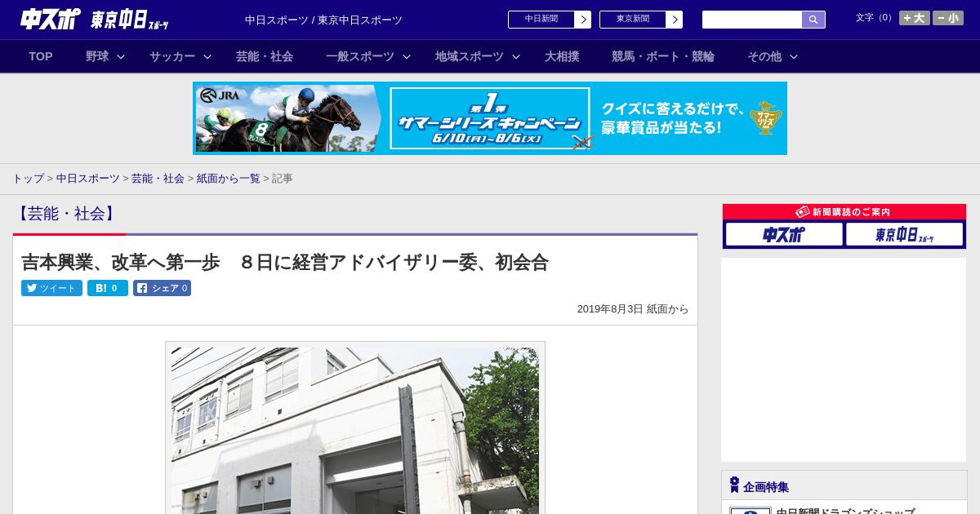Click the arrow beside 中日新聞
The height and width of the screenshot is (514, 980).
(583, 20)
